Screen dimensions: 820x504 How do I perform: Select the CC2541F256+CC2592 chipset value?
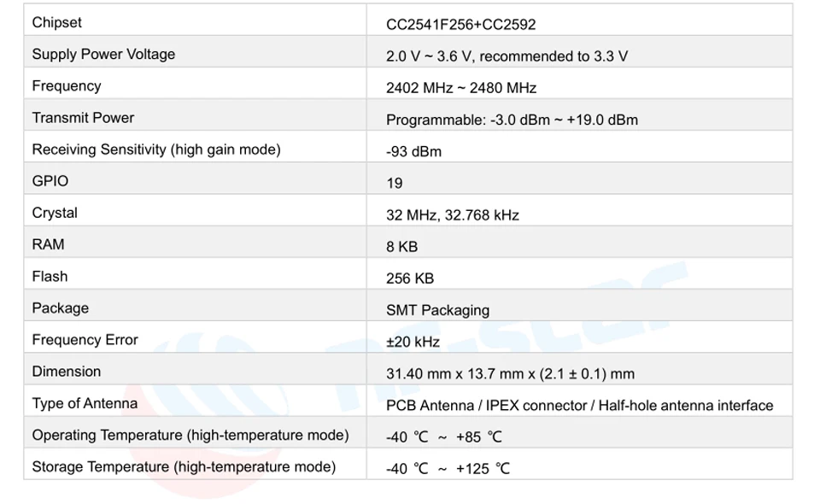(x=460, y=25)
